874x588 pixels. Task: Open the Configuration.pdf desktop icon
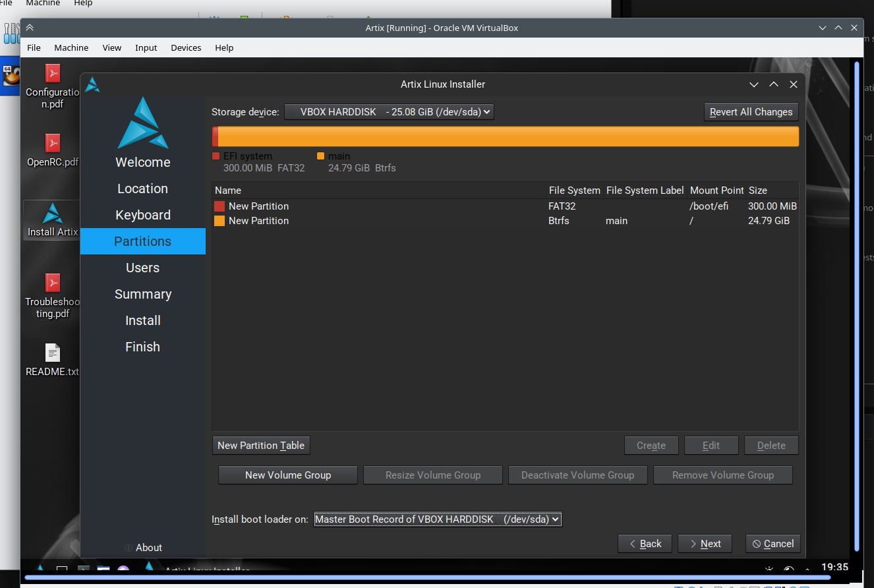tap(52, 86)
